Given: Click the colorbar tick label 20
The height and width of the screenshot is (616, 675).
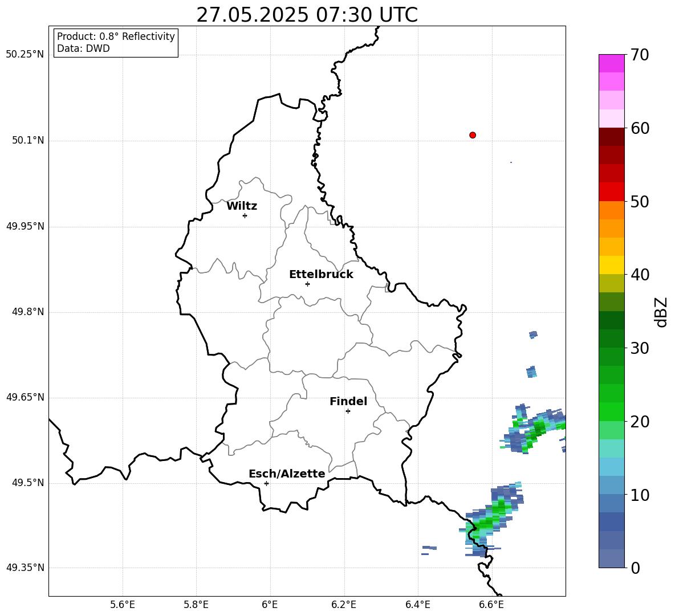Looking at the screenshot, I should click(x=640, y=422).
